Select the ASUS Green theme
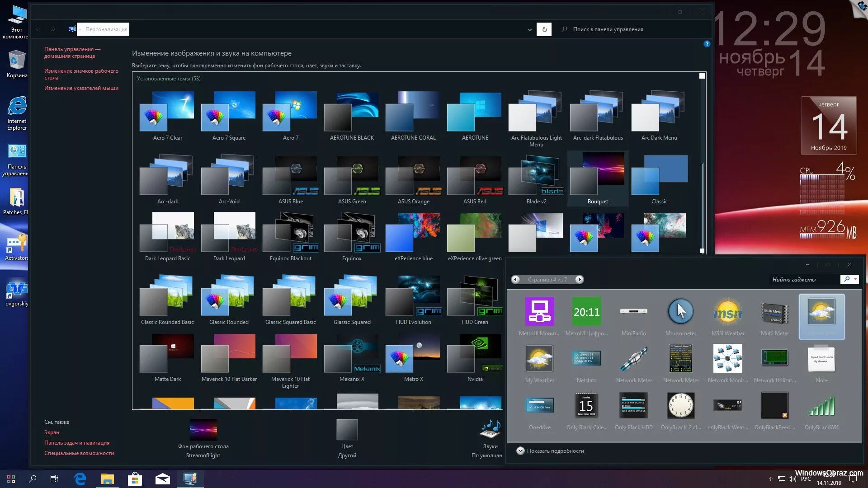 coord(352,176)
